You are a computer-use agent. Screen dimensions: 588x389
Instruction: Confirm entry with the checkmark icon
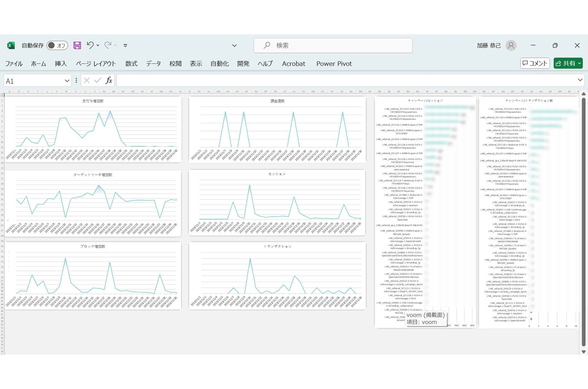pyautogui.click(x=97, y=80)
